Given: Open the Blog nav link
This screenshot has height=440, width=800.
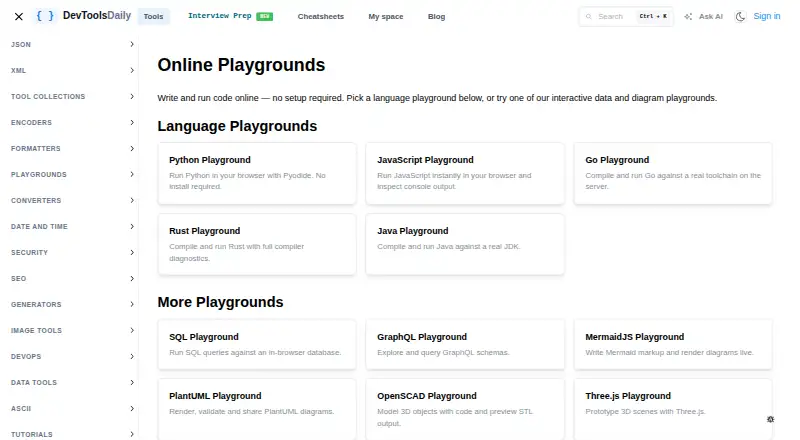Looking at the screenshot, I should (x=436, y=16).
